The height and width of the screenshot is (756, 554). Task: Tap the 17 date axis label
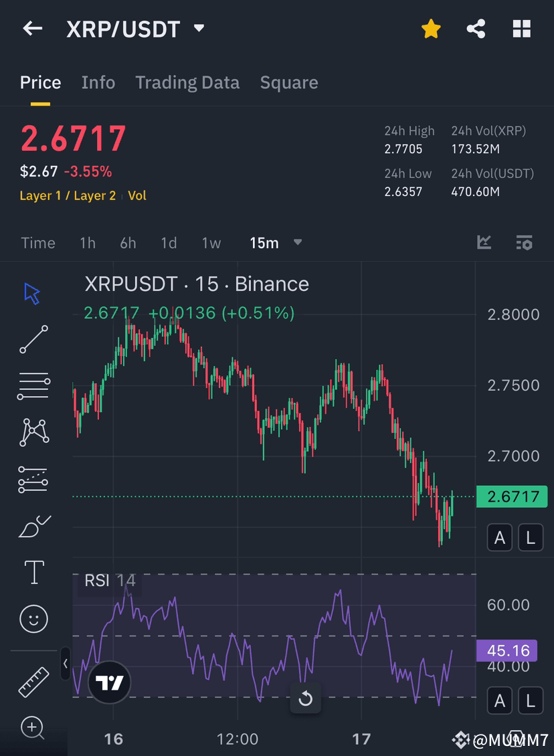click(361, 739)
